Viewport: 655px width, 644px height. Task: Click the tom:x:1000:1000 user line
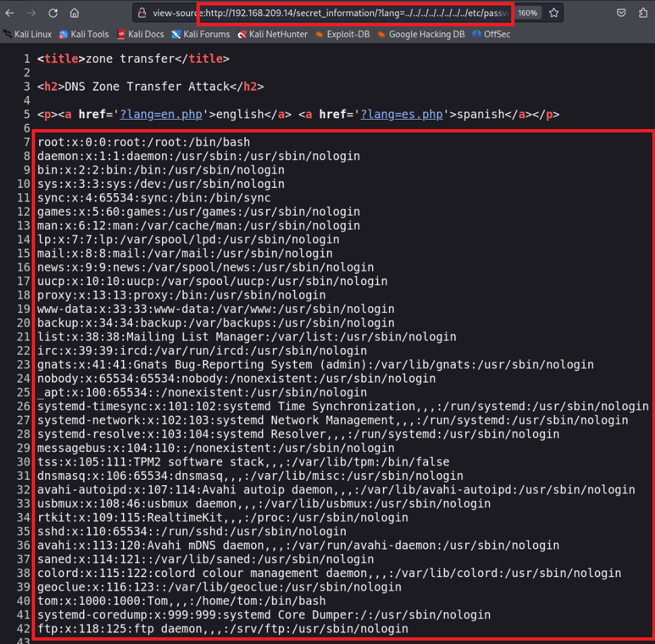pos(181,601)
